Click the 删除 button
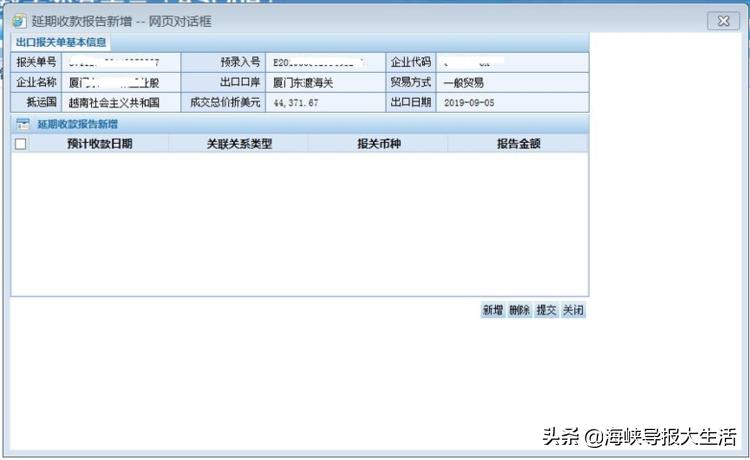750x460 pixels. click(519, 310)
